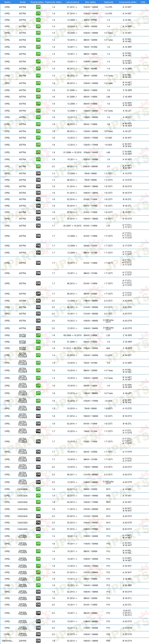Click the Moc silnika column header

tap(91, 2)
